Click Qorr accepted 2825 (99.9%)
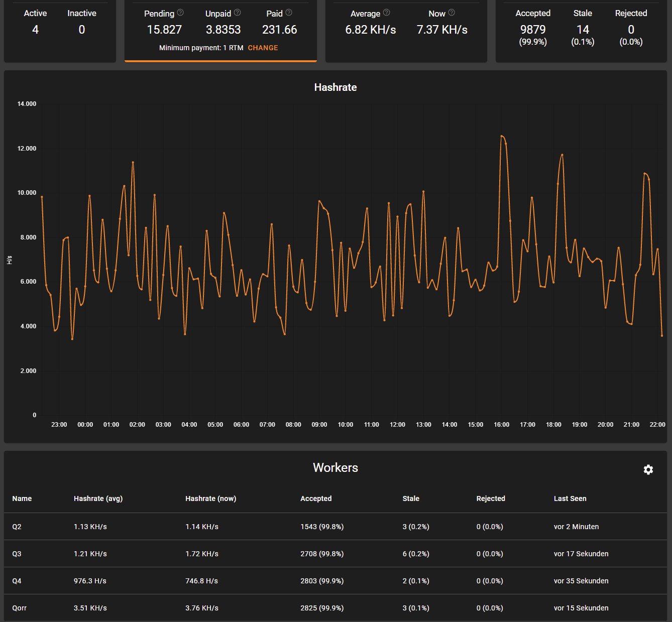Screen dimensions: 672x622 322,608
